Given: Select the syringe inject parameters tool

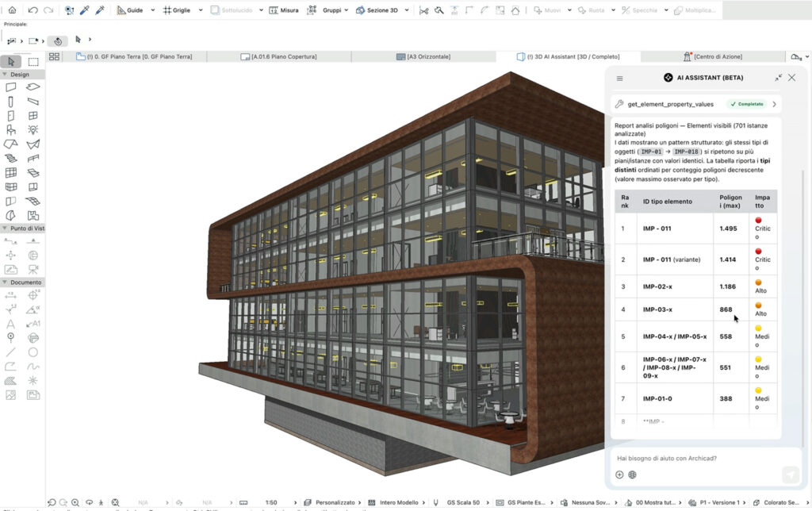Looking at the screenshot, I should pyautogui.click(x=100, y=10).
